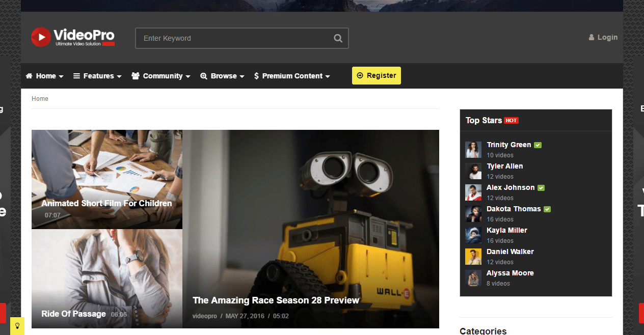The height and width of the screenshot is (335, 644).
Task: Open the Premium Content menu
Action: tap(292, 76)
